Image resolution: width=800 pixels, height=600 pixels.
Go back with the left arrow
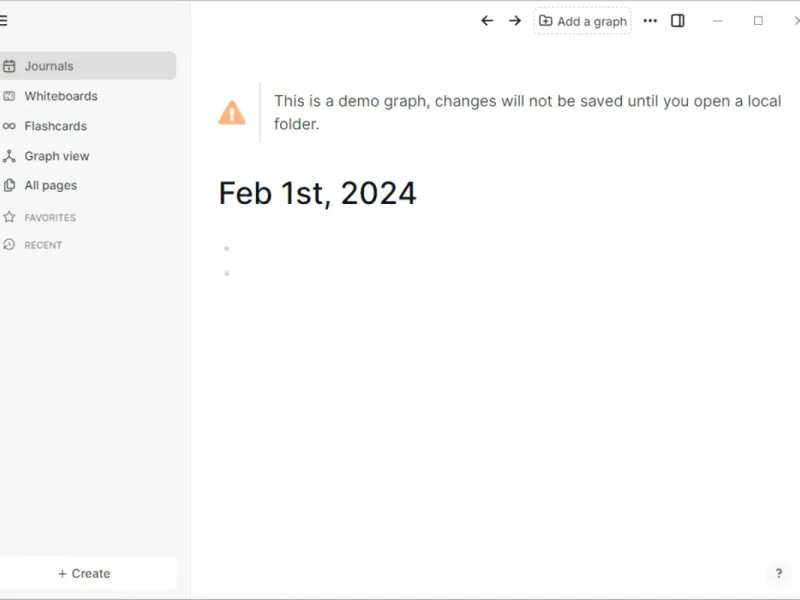(x=487, y=20)
